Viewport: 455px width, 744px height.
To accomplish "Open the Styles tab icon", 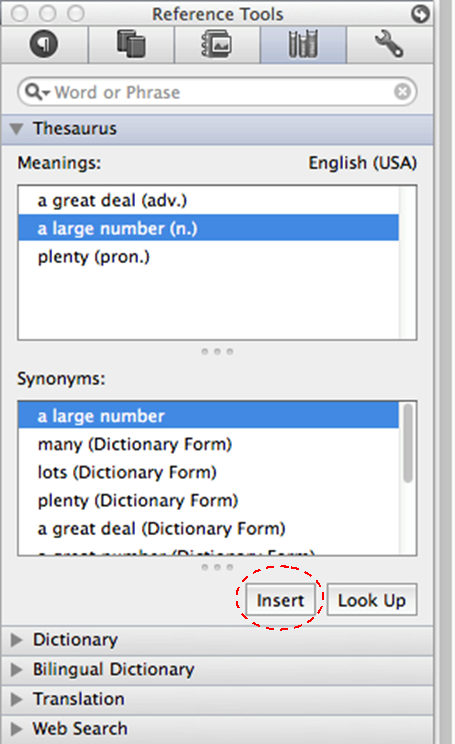I will click(x=44, y=44).
